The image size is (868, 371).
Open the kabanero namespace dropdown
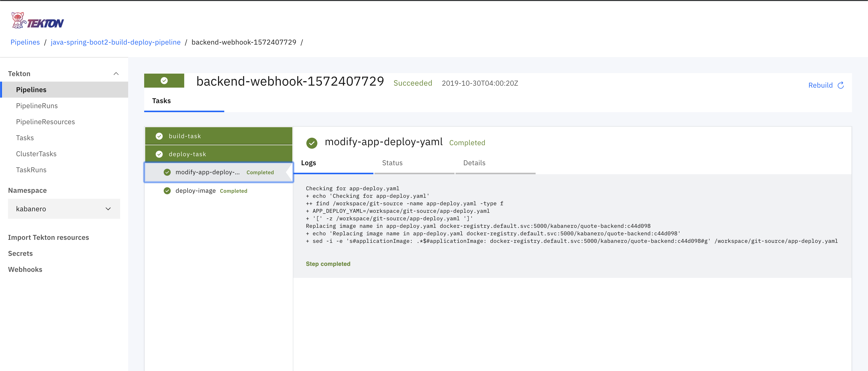[x=64, y=209]
